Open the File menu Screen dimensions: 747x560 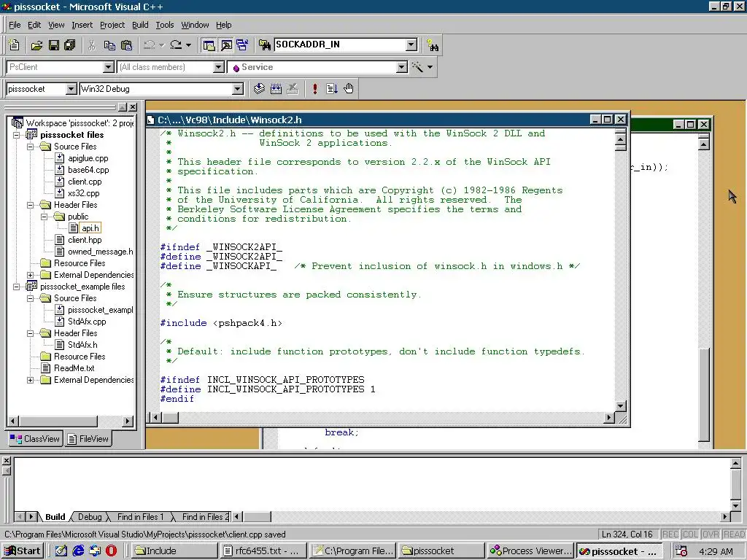pos(15,25)
